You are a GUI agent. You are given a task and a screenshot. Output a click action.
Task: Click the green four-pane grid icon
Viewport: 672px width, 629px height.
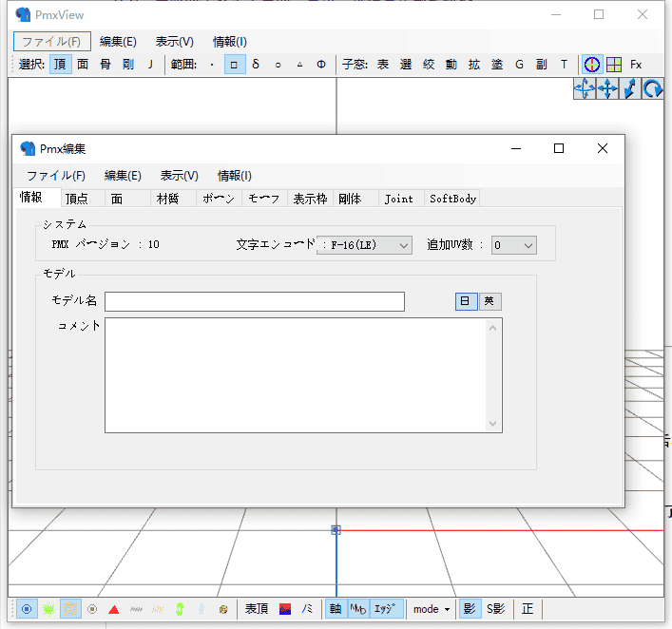coord(614,65)
